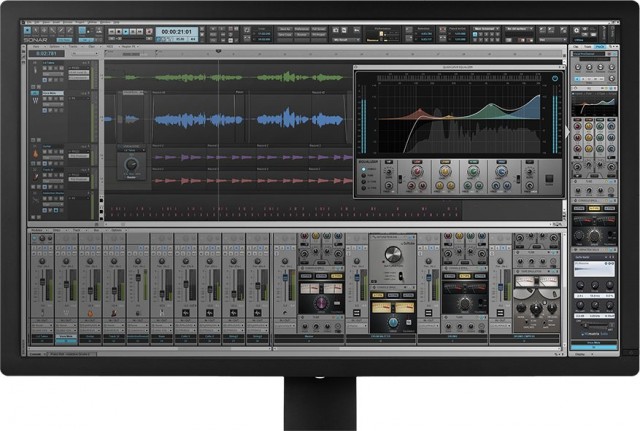Click the guitar track instrument icon
This screenshot has width=640, height=431.
coord(34,153)
